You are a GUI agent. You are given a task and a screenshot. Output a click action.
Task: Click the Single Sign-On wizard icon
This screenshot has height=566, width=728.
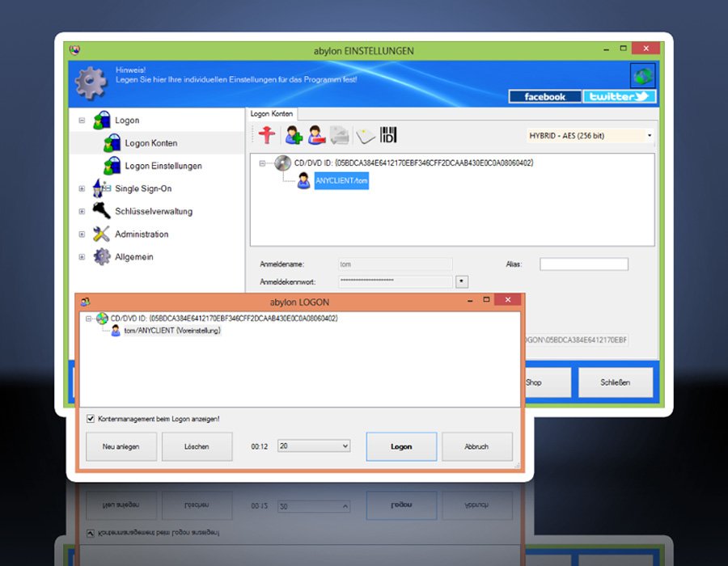(x=102, y=188)
